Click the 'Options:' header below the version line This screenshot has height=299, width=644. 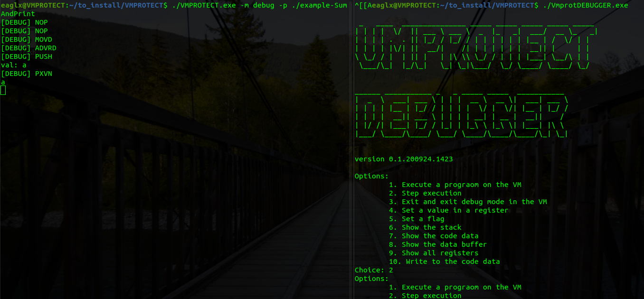point(372,176)
